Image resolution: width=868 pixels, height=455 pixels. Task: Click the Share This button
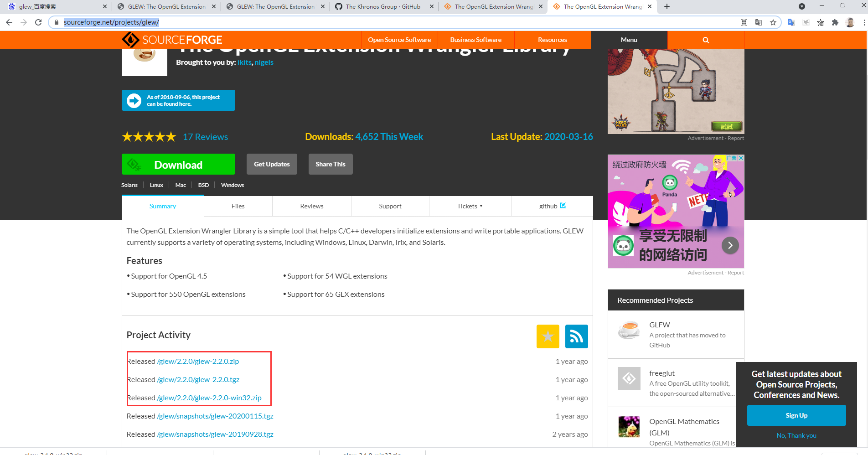pos(331,164)
